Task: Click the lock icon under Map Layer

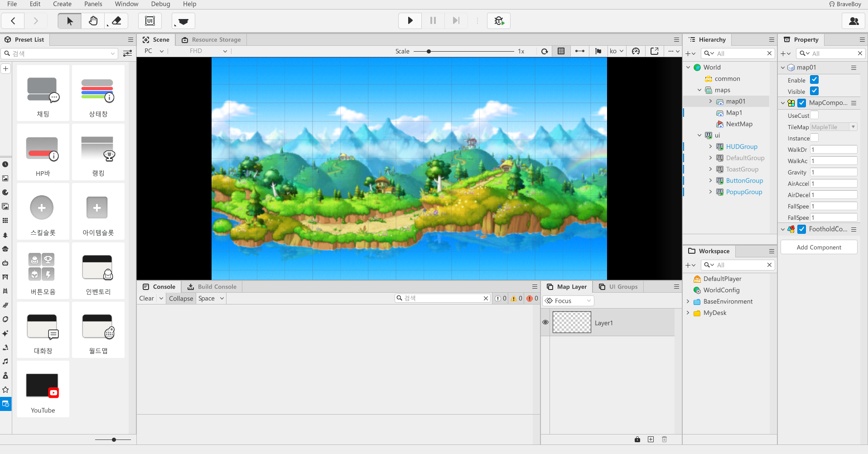Action: (637, 440)
